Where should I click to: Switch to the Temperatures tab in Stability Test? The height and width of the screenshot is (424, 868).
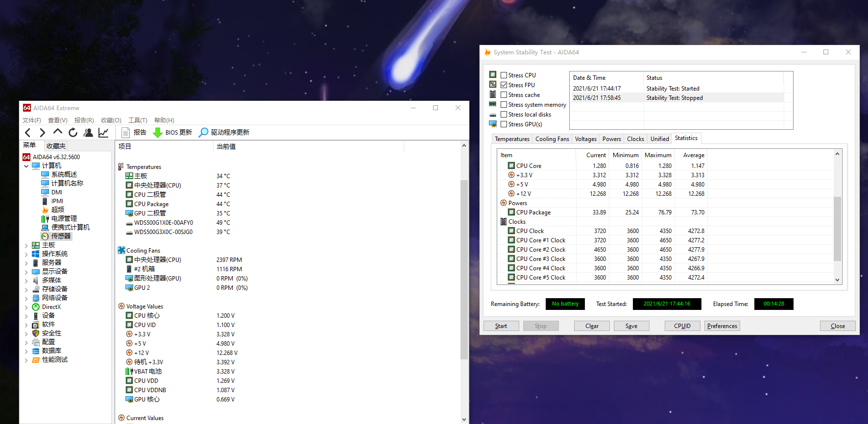[512, 139]
